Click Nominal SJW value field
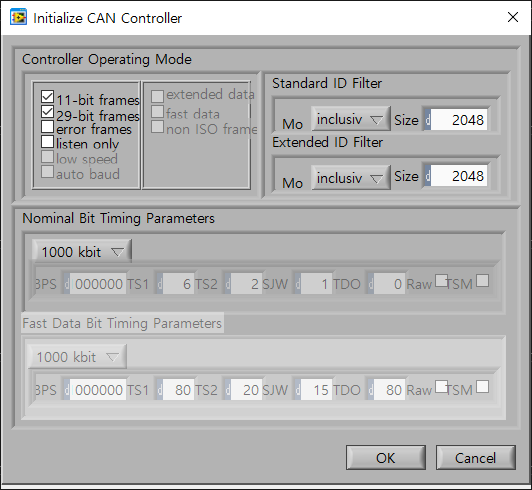Screen dimensions: 532x490 (316, 284)
